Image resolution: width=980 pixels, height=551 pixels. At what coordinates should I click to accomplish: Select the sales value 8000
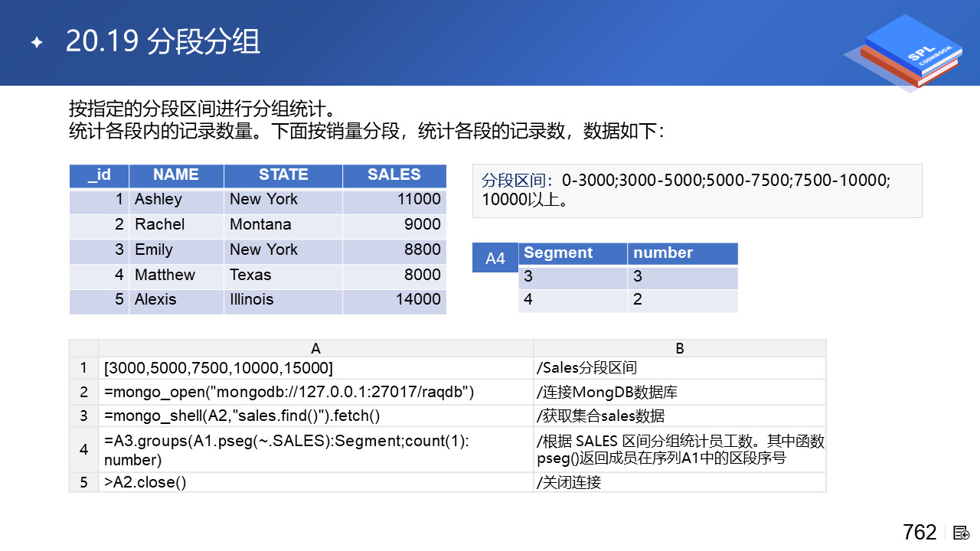394,276
